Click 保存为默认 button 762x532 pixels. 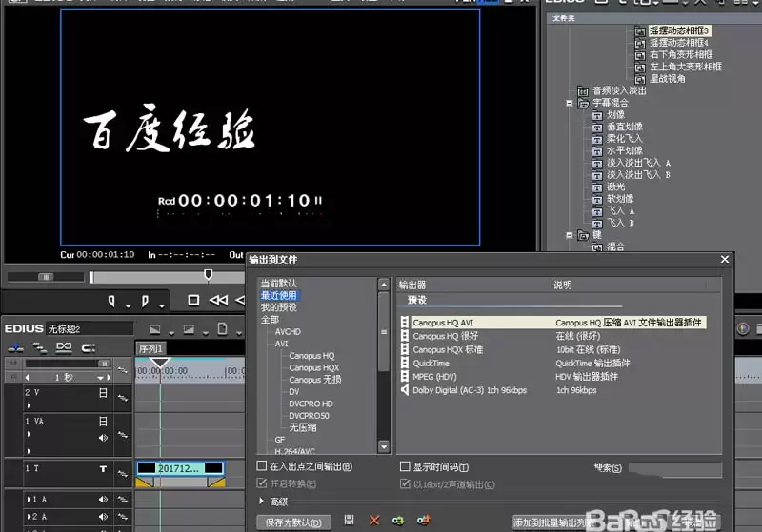pyautogui.click(x=293, y=522)
